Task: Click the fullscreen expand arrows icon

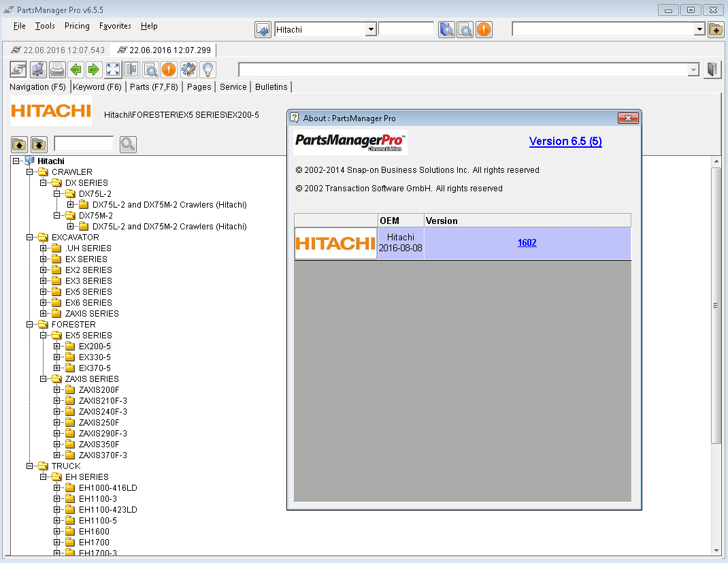Action: coord(113,69)
